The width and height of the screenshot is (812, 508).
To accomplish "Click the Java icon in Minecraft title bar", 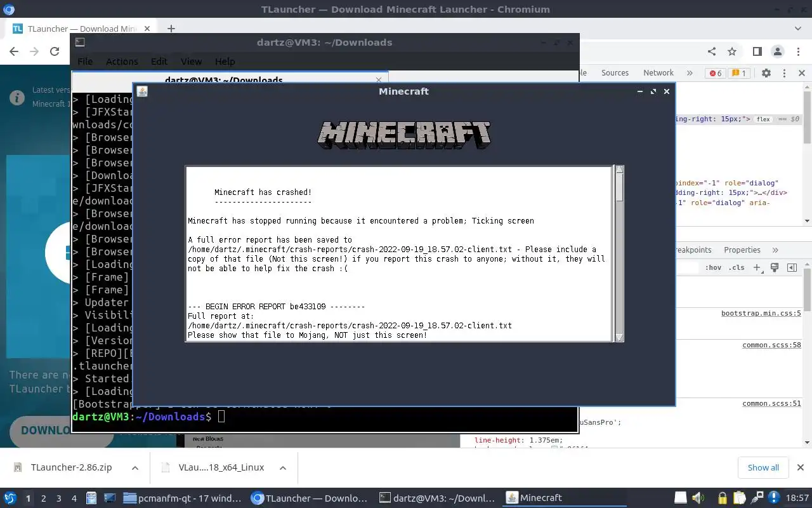I will tap(142, 91).
